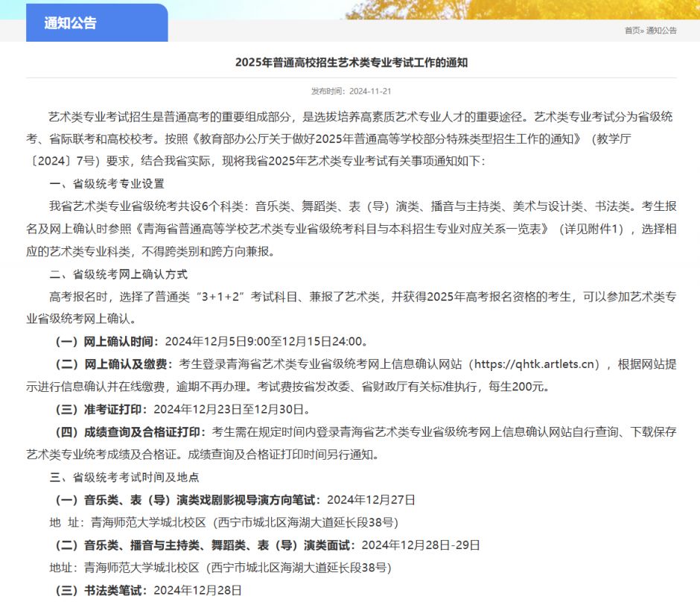The height and width of the screenshot is (605, 700).
Task: Click the heading 一、省级统考专业设置
Action: (x=106, y=184)
